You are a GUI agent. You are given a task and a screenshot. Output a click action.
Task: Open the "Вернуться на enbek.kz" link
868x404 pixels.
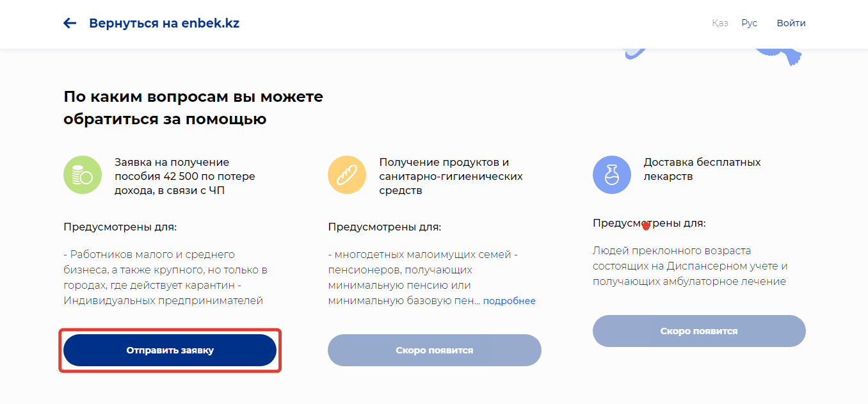click(164, 24)
